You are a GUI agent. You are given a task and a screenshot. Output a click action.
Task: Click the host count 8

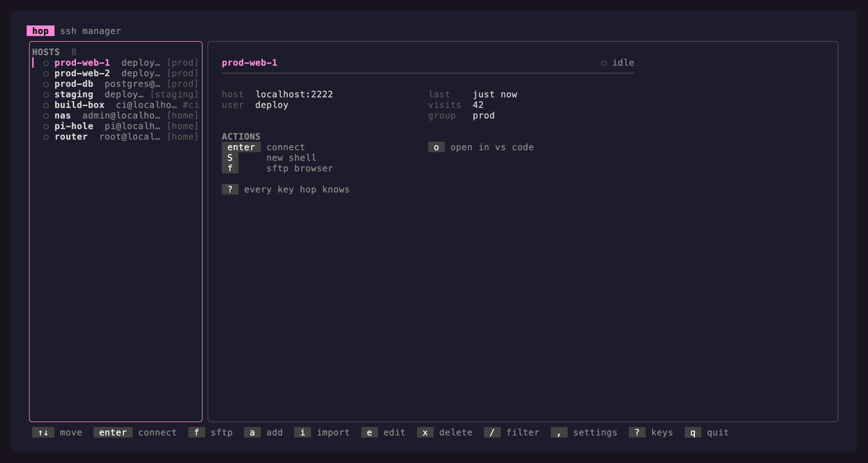pyautogui.click(x=73, y=52)
